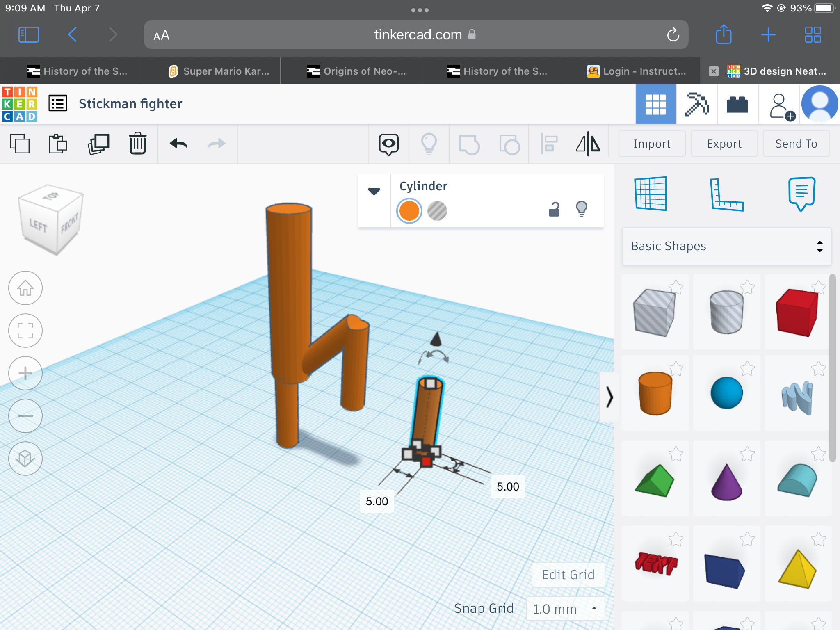Zoom in with the plus button
The height and width of the screenshot is (630, 840).
coord(25,373)
